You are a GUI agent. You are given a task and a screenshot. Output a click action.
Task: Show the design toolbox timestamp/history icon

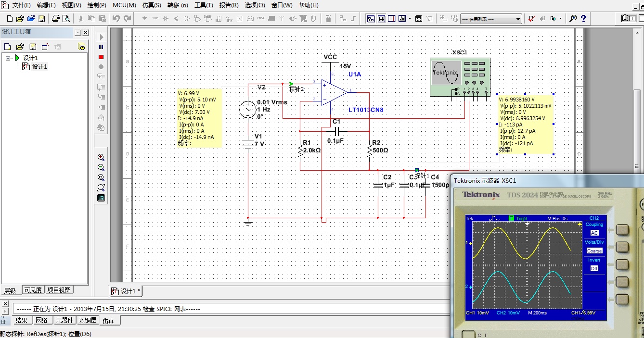click(x=81, y=47)
